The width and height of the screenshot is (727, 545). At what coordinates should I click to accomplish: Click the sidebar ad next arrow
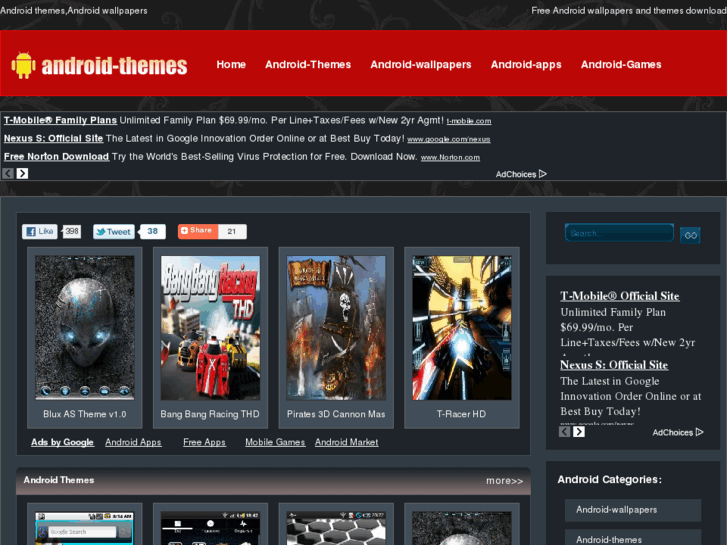(579, 432)
